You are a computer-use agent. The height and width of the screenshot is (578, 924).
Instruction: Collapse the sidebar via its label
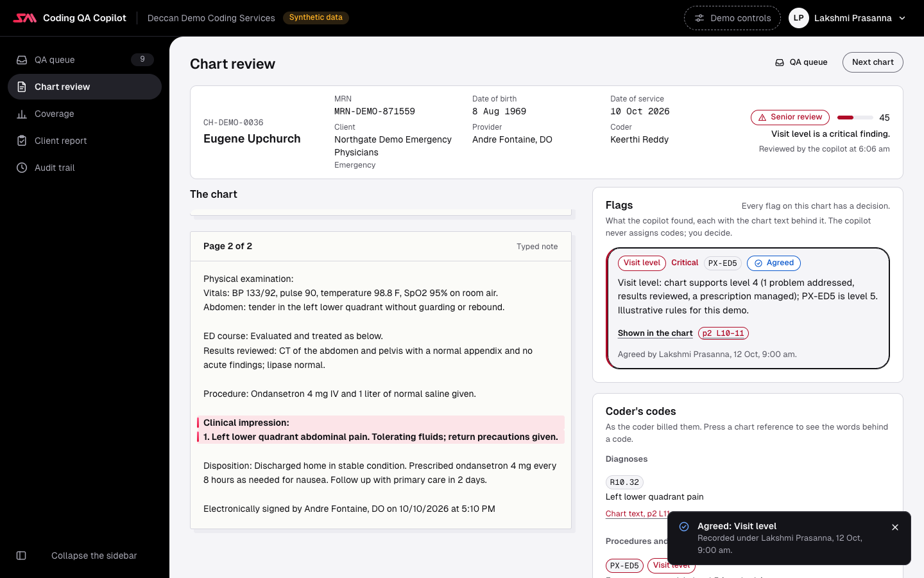click(x=94, y=556)
